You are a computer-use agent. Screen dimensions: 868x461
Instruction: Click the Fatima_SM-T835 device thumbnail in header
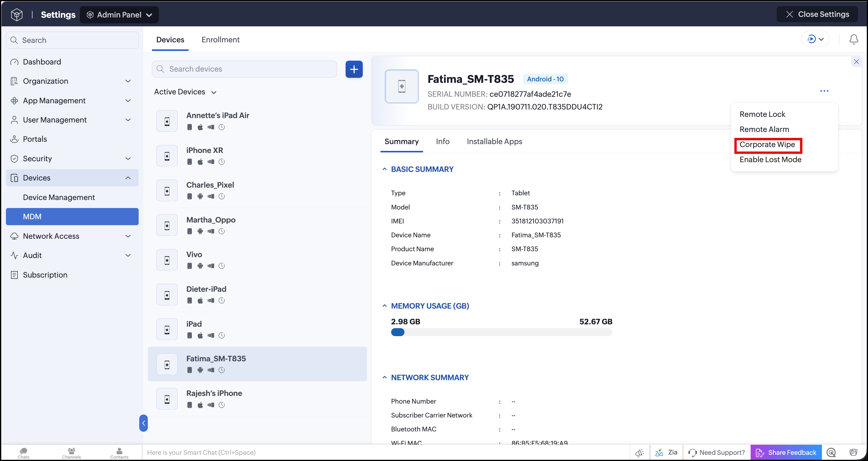click(x=401, y=86)
